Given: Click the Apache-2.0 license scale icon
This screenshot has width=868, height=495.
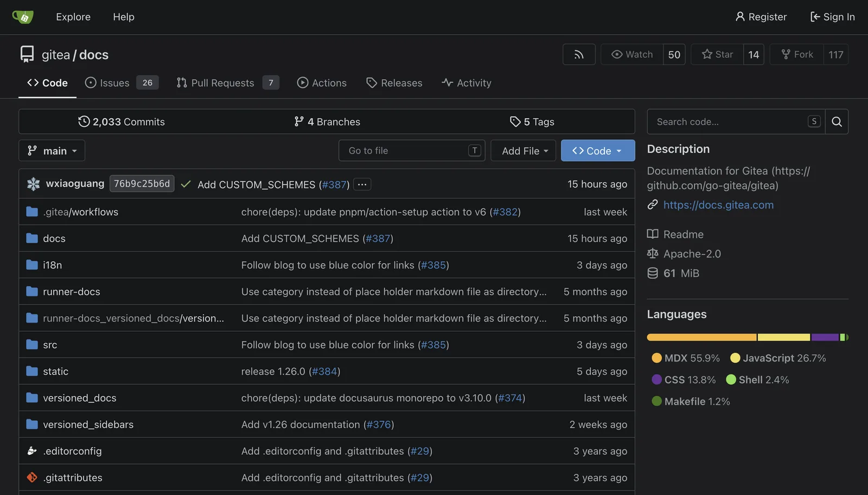Looking at the screenshot, I should click(653, 253).
